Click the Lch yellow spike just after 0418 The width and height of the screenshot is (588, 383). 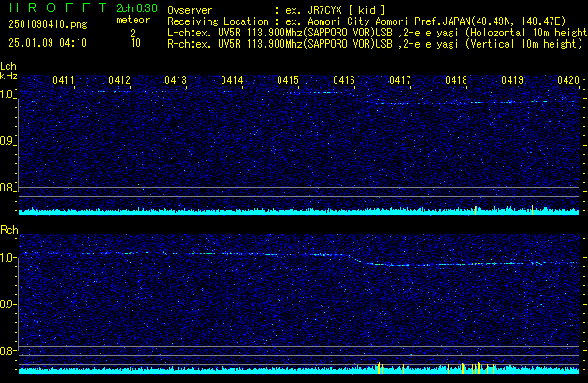(x=476, y=210)
